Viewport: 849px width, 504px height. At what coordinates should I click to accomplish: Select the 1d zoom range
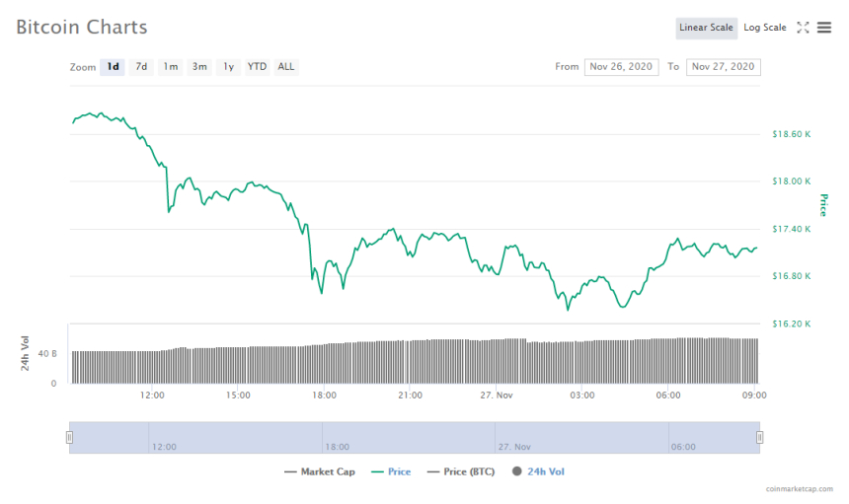tap(113, 67)
